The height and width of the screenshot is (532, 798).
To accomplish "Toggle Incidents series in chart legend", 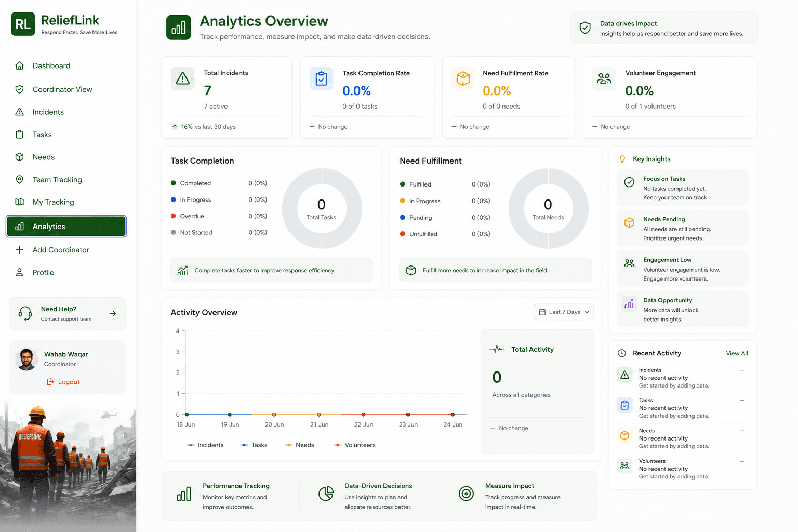I will (205, 445).
